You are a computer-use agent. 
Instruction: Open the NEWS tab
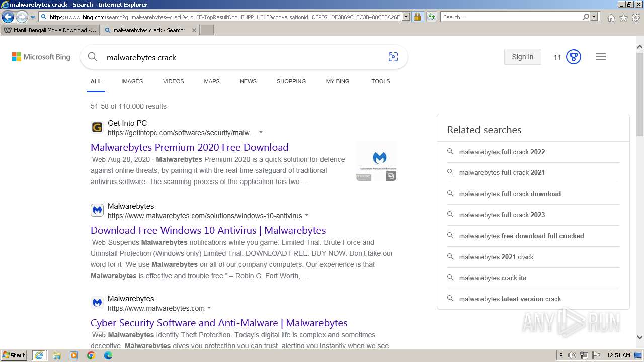tap(248, 81)
